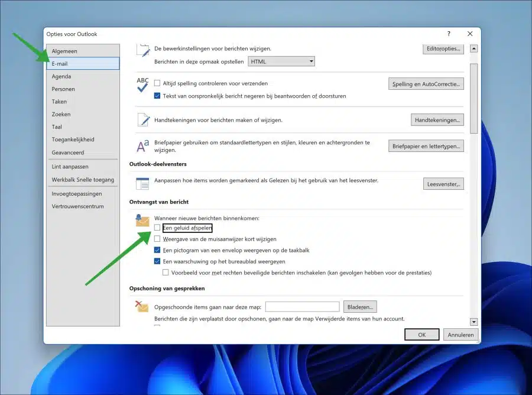Open the Taal options category

coord(83,127)
